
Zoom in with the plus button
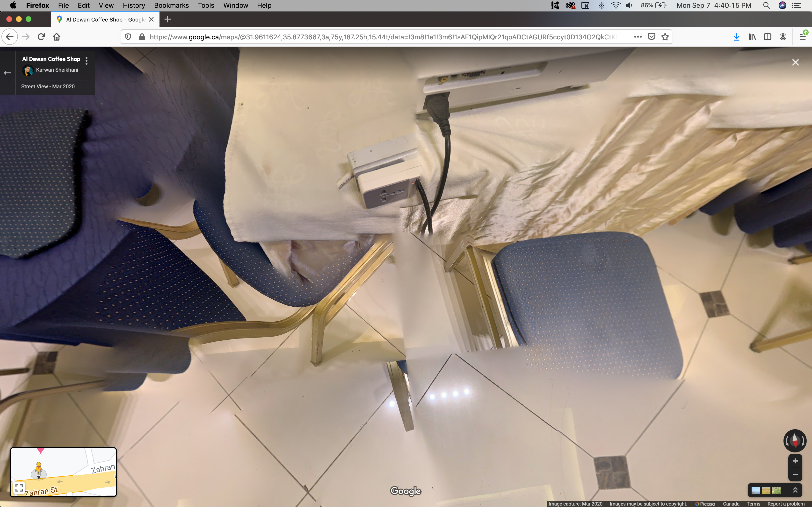coord(795,461)
